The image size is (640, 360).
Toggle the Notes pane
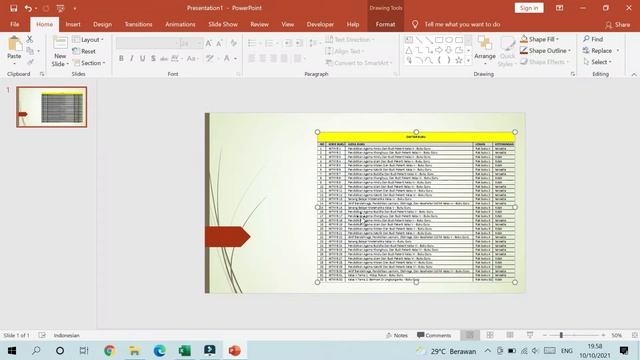[x=397, y=335]
